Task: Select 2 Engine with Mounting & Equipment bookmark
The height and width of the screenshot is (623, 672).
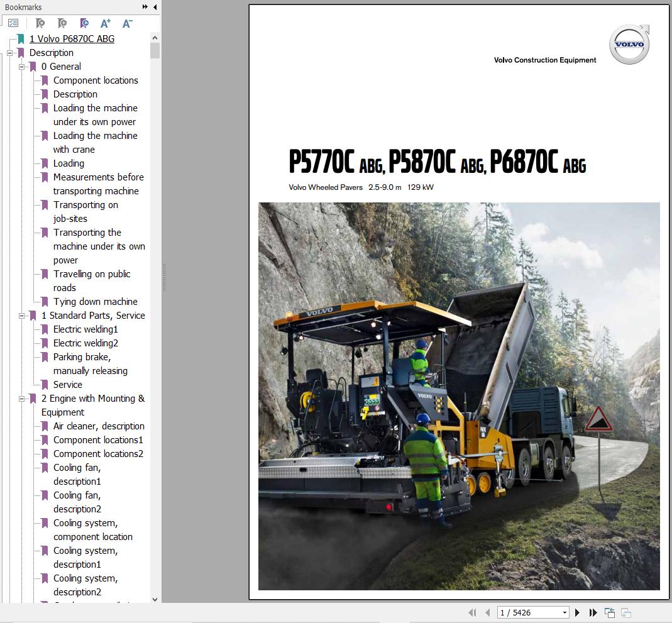Action: [x=93, y=405]
